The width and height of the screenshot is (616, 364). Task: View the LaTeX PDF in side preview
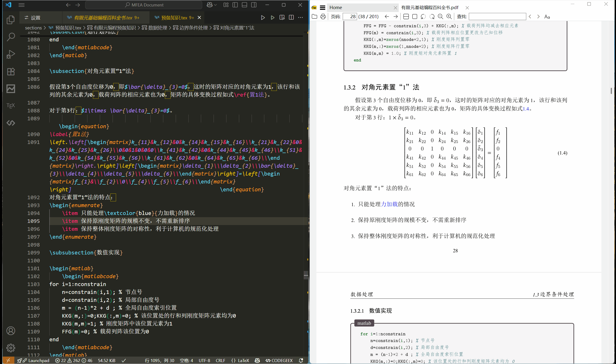click(x=282, y=18)
